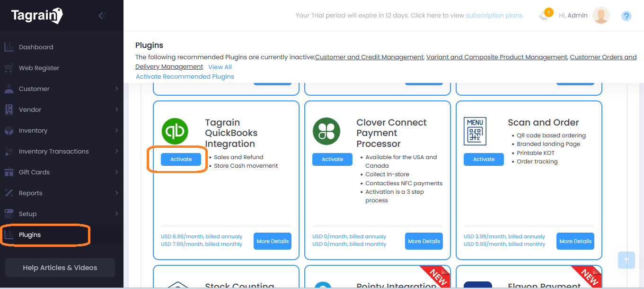This screenshot has width=644, height=289.
Task: Select Plugins in the sidebar
Action: click(x=30, y=235)
